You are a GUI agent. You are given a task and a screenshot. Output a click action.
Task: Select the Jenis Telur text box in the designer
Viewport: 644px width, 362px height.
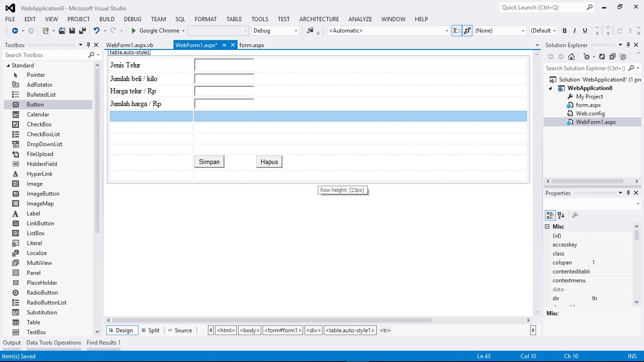223,65
